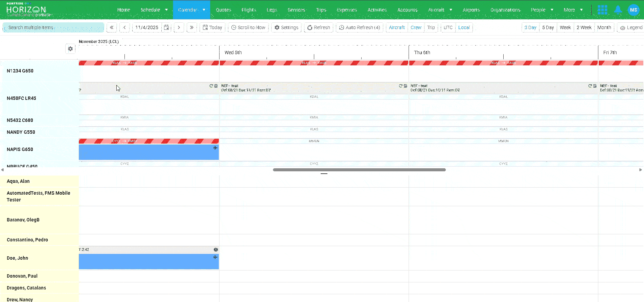The image size is (644, 302).
Task: Go to next day arrow
Action: tap(179, 27)
